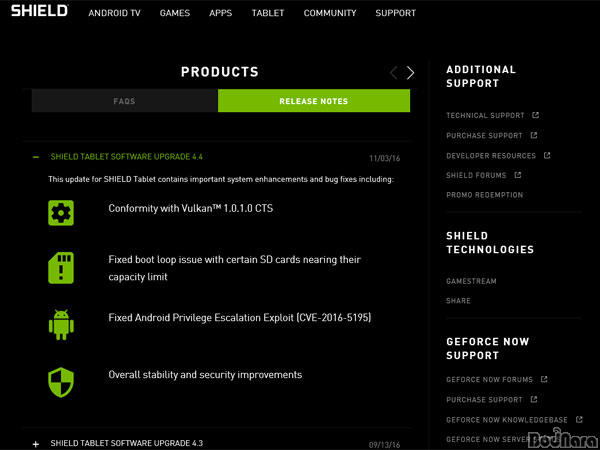Viewport: 600px width, 450px height.
Task: Open the Support menu
Action: pyautogui.click(x=396, y=13)
